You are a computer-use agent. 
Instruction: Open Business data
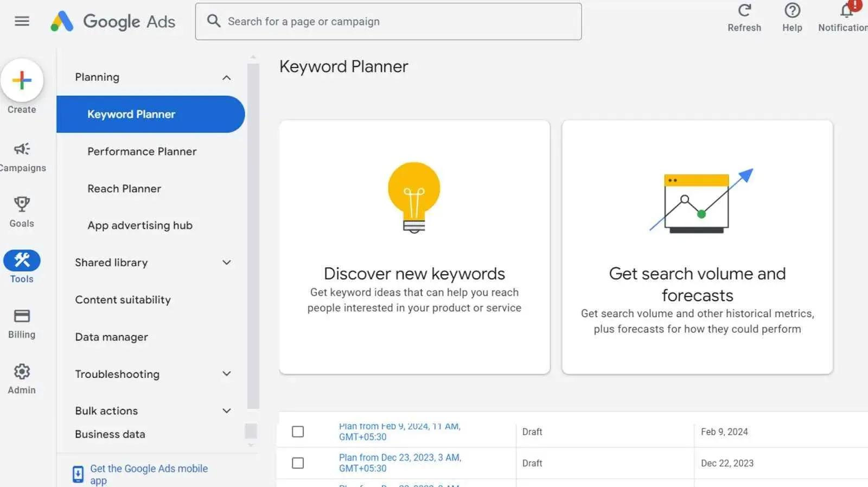(110, 434)
